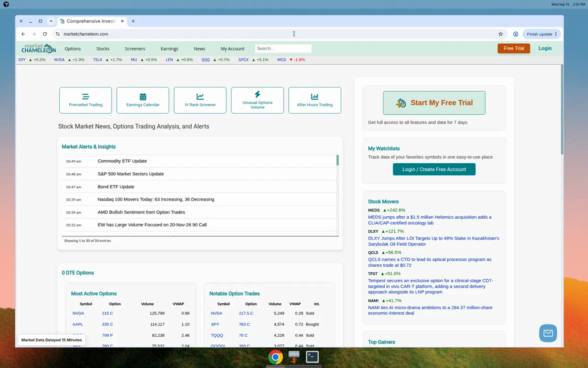Image resolution: width=588 pixels, height=368 pixels.
Task: Select NVDA in the ticker bar
Action: click(x=59, y=60)
